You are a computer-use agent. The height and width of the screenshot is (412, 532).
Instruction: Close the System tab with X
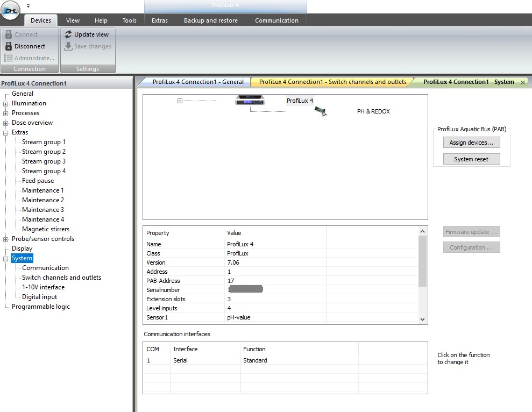(523, 82)
